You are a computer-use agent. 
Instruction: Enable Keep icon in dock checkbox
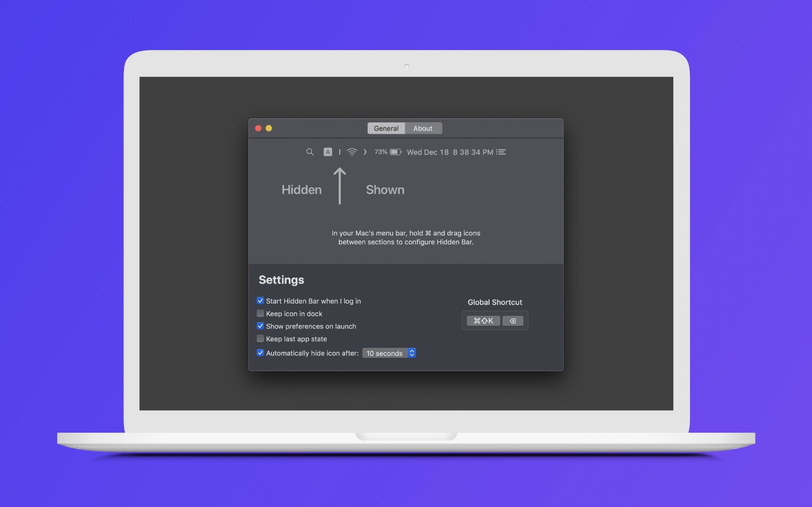pos(260,314)
